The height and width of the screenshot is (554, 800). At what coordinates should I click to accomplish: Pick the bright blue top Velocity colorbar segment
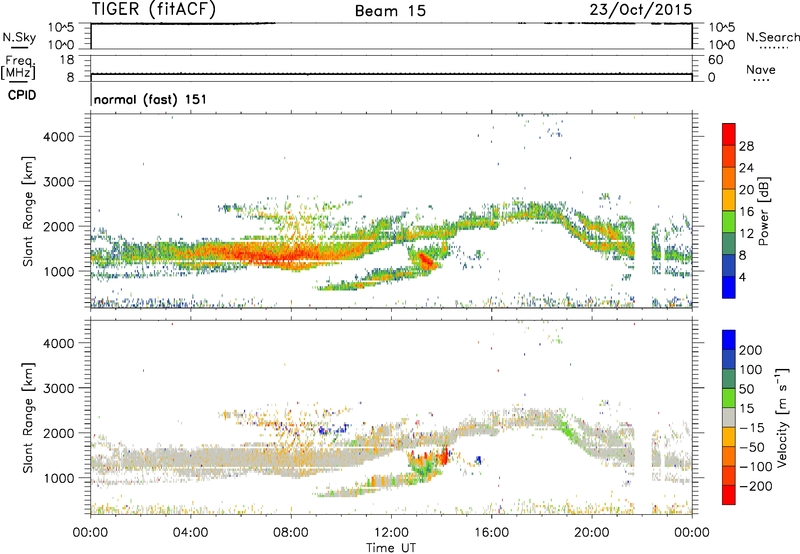[729, 340]
